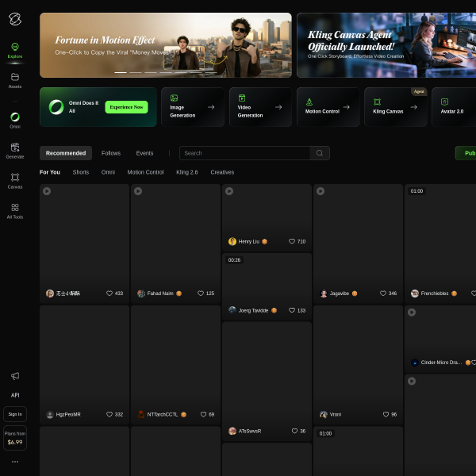
Task: Click the Kling logo icon in sidebar
Action: [15, 17]
